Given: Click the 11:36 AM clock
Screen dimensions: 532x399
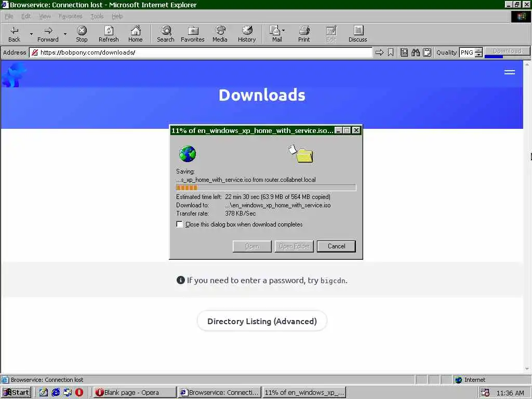Looking at the screenshot, I should (510, 393).
